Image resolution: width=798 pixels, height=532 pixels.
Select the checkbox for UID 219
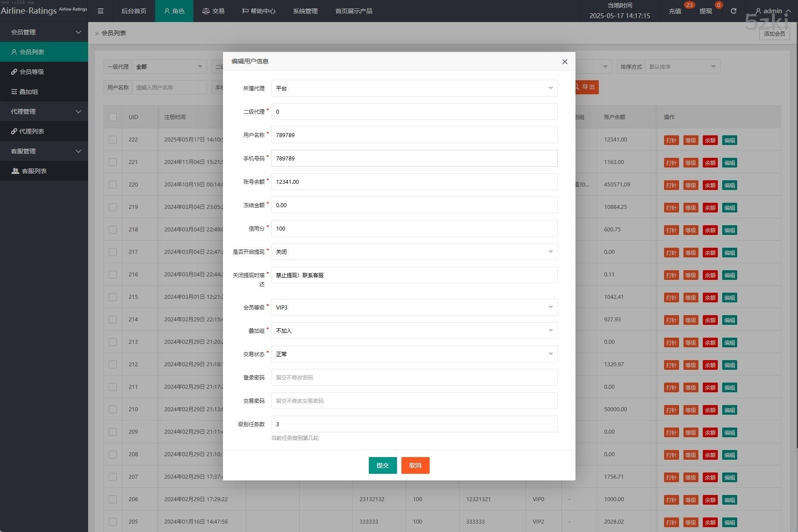pyautogui.click(x=113, y=207)
